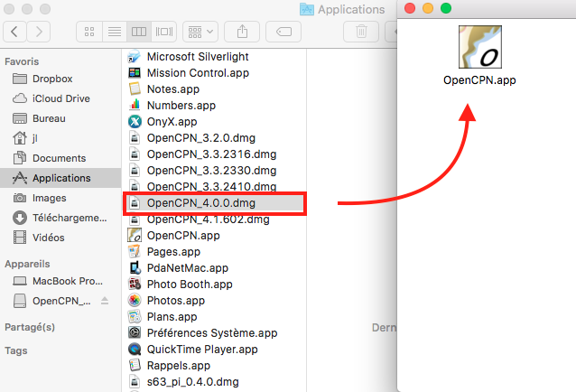Go back with the Finder back arrow

[x=14, y=32]
